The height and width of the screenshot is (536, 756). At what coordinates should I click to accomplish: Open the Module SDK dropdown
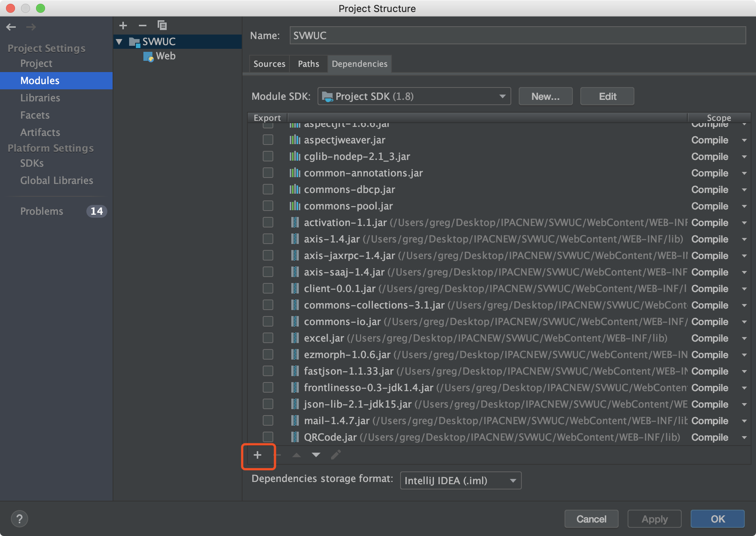pyautogui.click(x=414, y=96)
